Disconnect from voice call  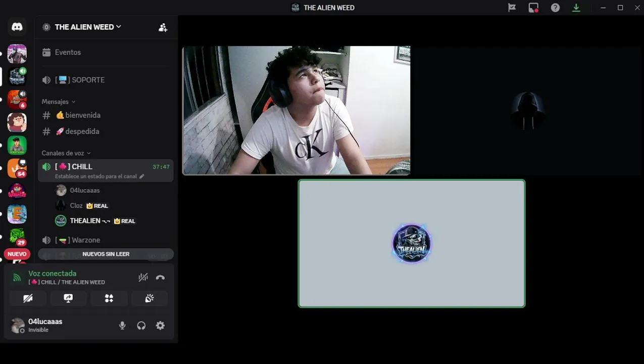(160, 278)
